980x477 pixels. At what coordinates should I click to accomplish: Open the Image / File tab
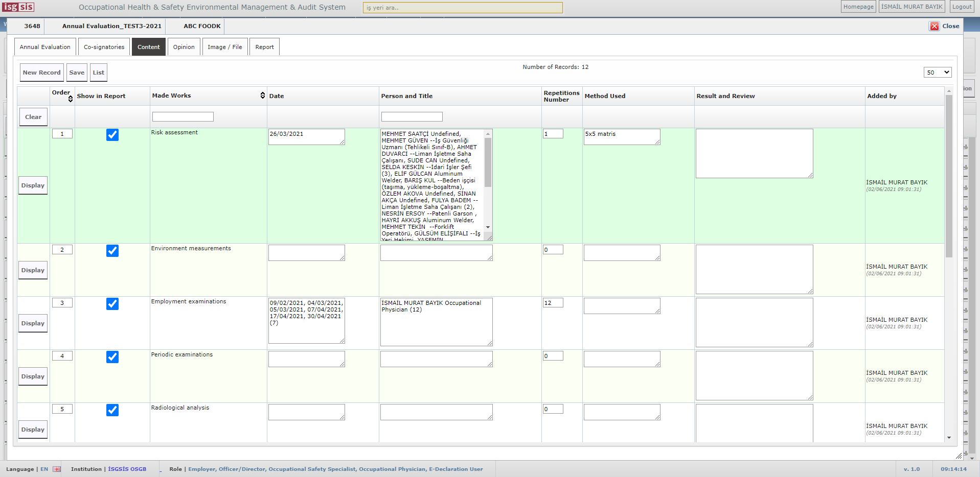point(224,47)
